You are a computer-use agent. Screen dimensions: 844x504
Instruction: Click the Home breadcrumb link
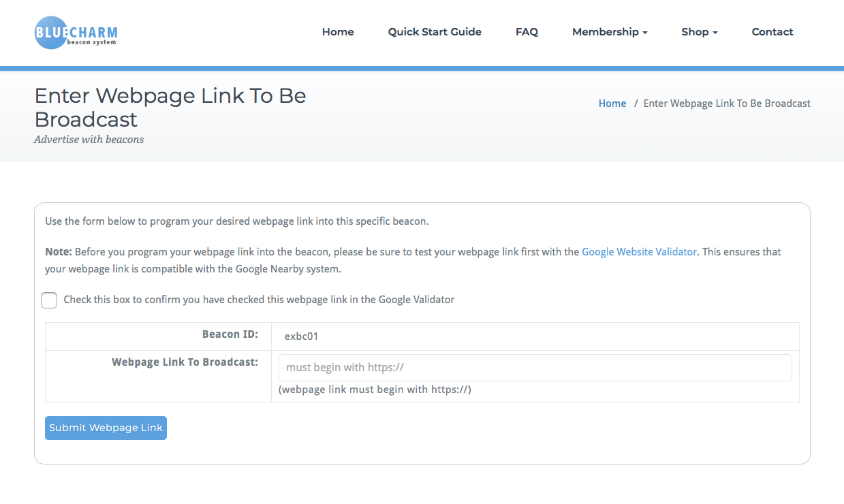pos(612,104)
